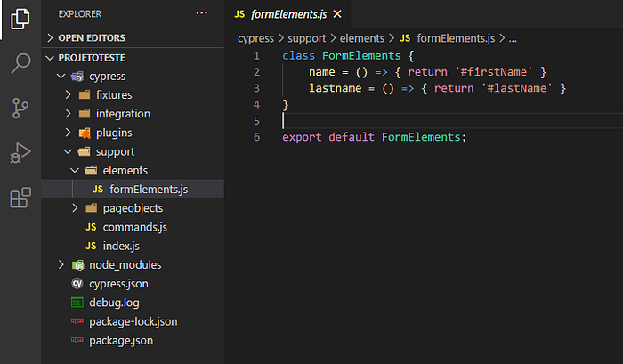The height and width of the screenshot is (364, 623).
Task: Expand the node_modules folder chevron
Action: pyautogui.click(x=61, y=264)
